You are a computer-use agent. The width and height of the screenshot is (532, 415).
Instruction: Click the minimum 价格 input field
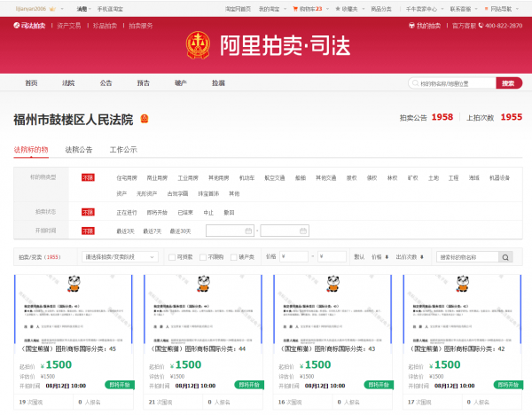point(293,257)
